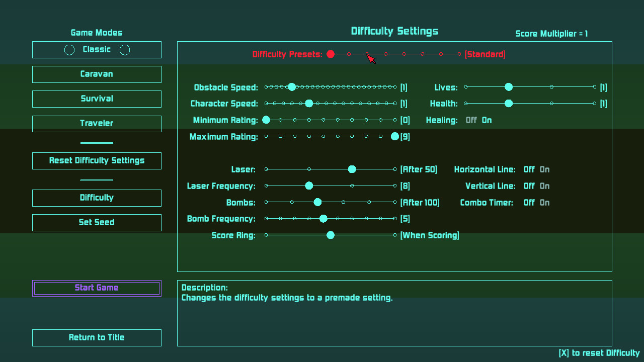Choose the Traveler game mode
The width and height of the screenshot is (644, 362).
point(97,124)
